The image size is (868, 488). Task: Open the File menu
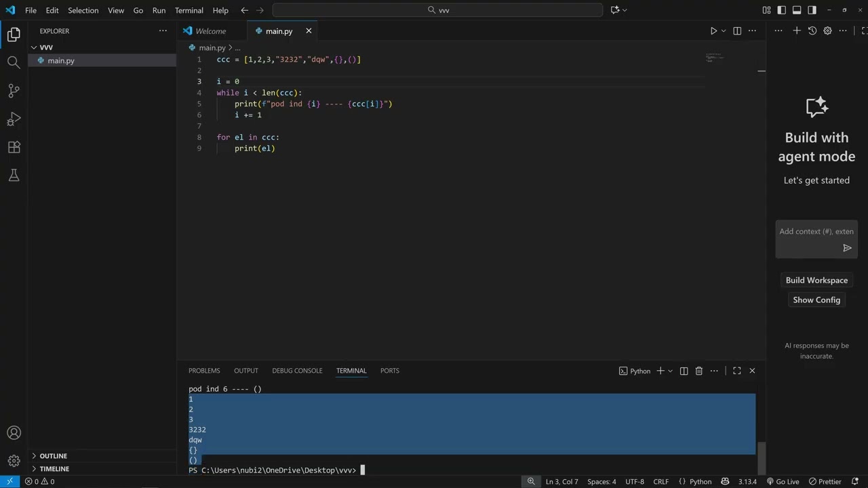pos(31,10)
